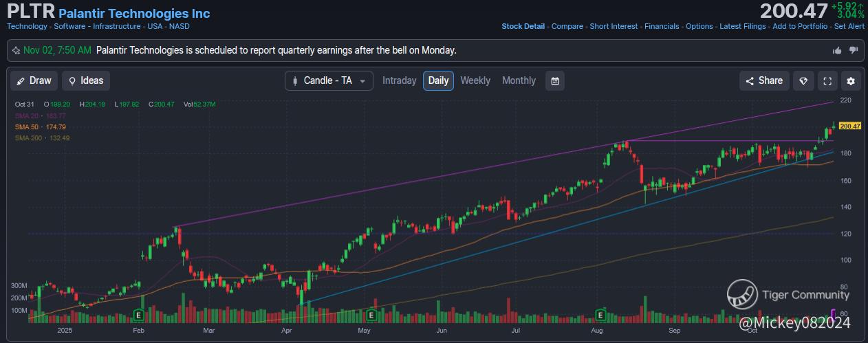Open the Financials page
The width and height of the screenshot is (868, 343).
click(662, 26)
